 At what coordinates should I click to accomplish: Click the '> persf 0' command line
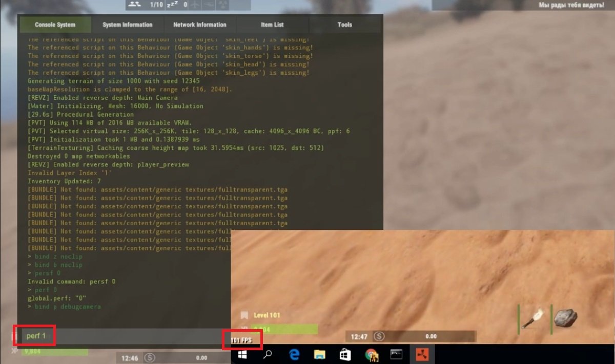click(45, 273)
